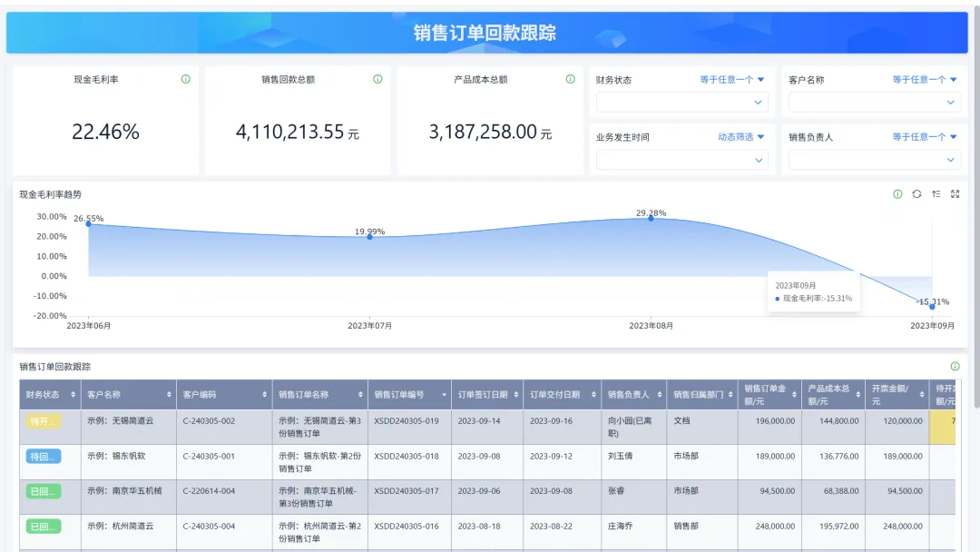The image size is (980, 552).
Task: Open 客户名称 filter value dropdown
Action: click(x=875, y=103)
